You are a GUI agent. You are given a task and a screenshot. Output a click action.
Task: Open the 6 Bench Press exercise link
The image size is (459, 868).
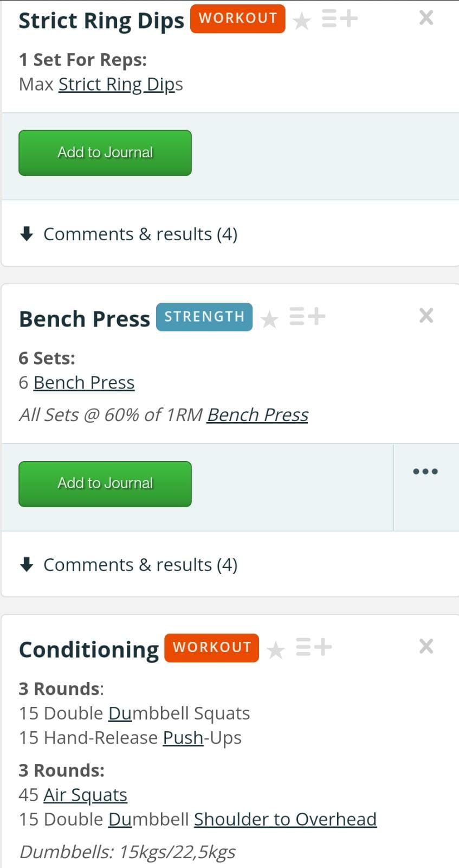click(x=84, y=383)
